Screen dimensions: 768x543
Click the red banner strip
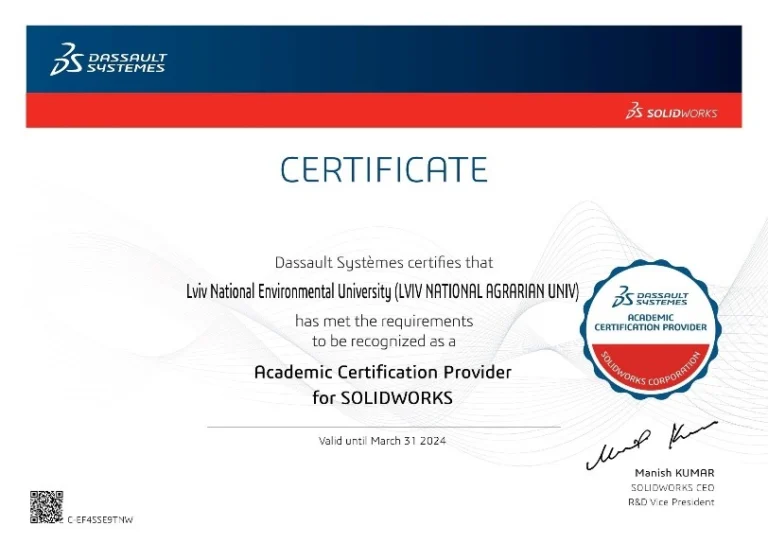(x=300, y=110)
